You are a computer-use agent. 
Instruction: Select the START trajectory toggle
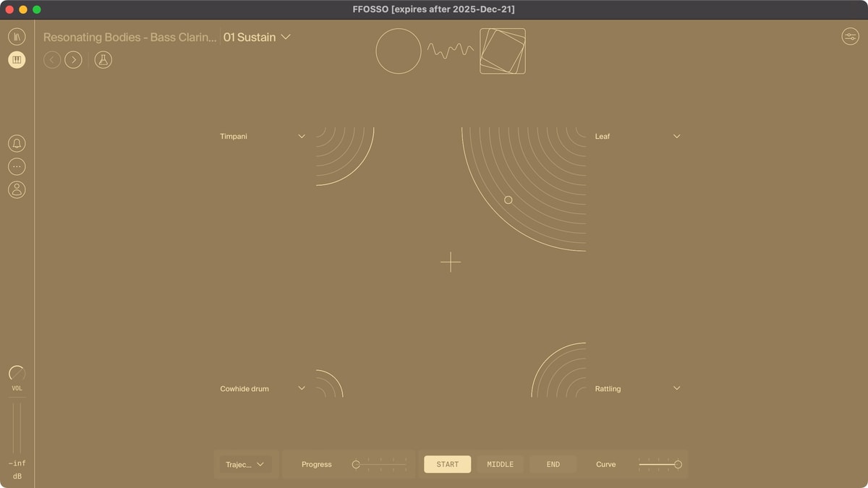[447, 464]
